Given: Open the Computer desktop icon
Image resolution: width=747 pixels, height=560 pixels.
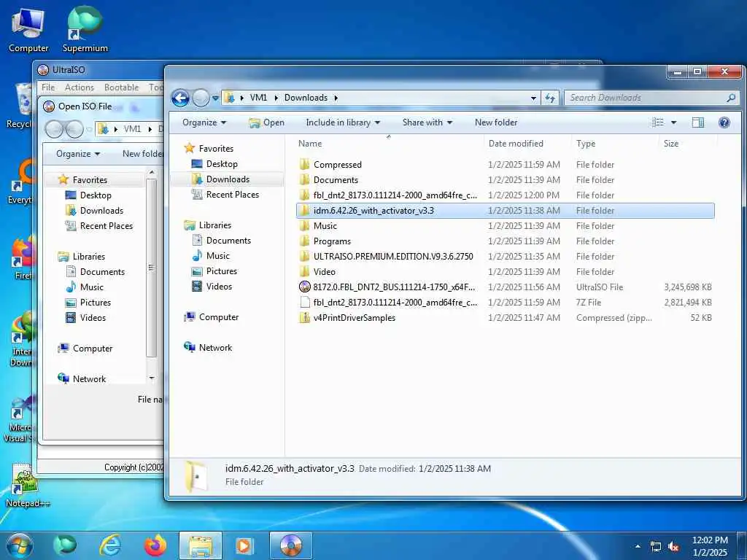Looking at the screenshot, I should 28,31.
